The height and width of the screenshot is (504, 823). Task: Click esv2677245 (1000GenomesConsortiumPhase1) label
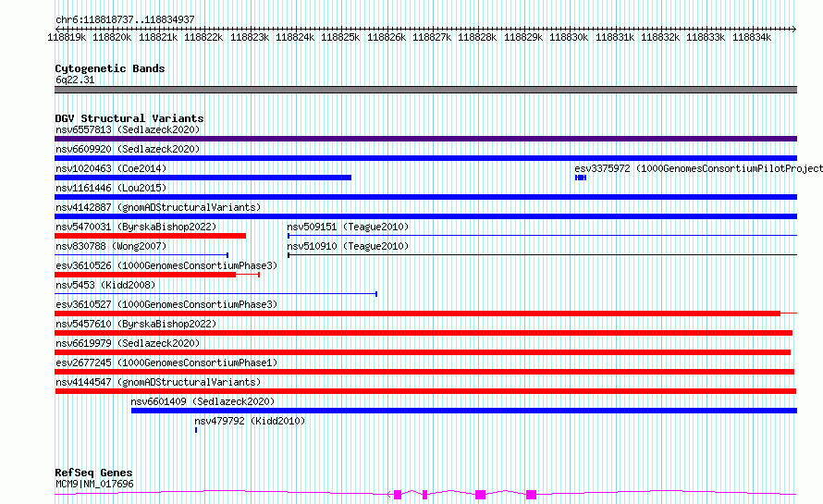click(x=166, y=363)
